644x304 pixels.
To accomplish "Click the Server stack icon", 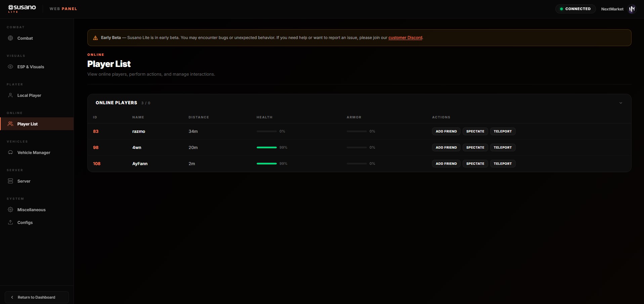I will click(x=10, y=181).
